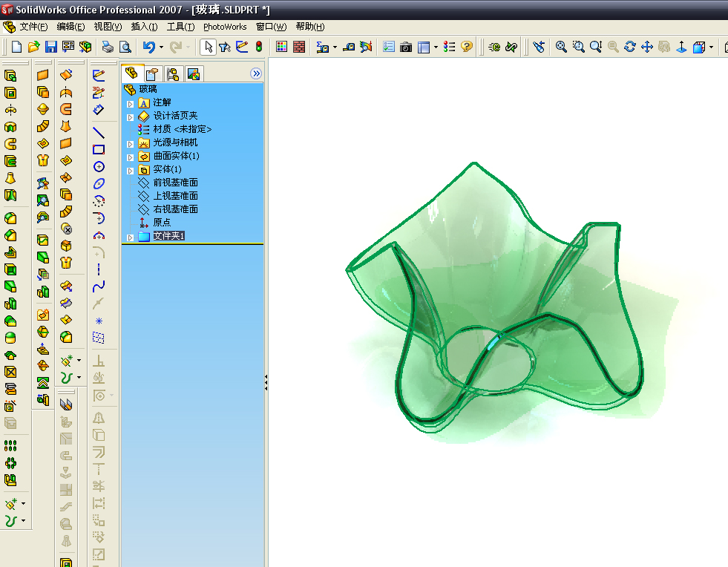This screenshot has width=728, height=567.
Task: Open the Edit Color grid tool
Action: (x=281, y=47)
